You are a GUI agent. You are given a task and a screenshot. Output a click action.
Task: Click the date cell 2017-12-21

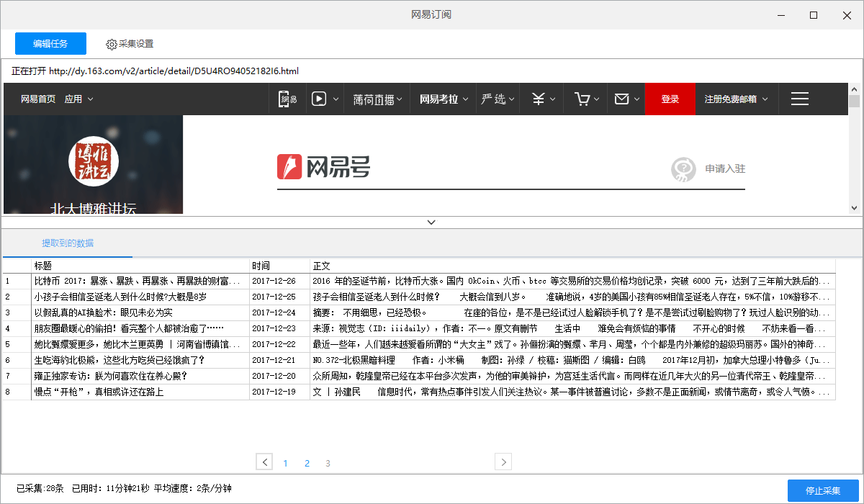279,360
